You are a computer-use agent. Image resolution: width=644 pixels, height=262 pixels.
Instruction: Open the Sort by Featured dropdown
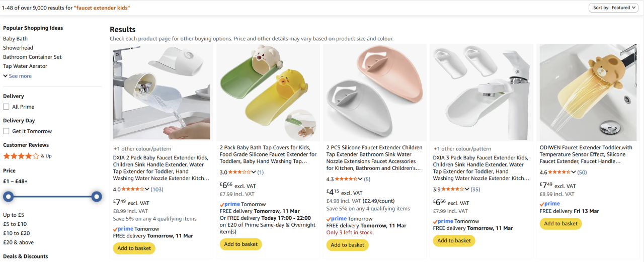[614, 8]
